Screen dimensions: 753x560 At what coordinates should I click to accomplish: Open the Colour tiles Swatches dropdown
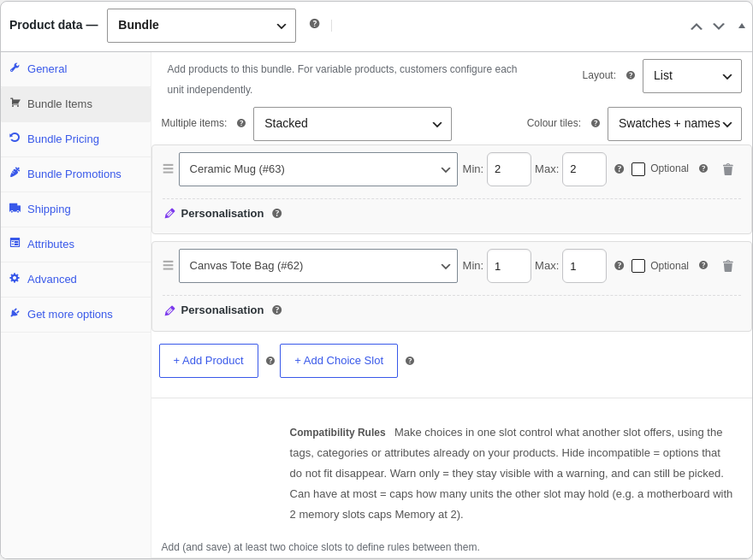pyautogui.click(x=674, y=124)
